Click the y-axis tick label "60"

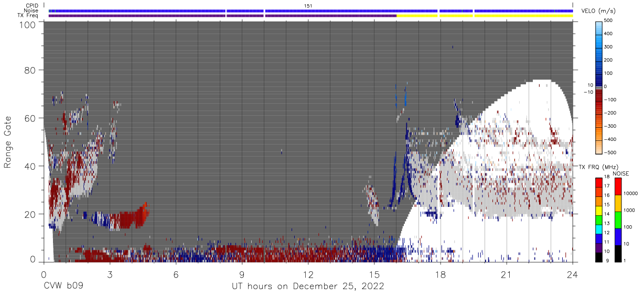30,118
